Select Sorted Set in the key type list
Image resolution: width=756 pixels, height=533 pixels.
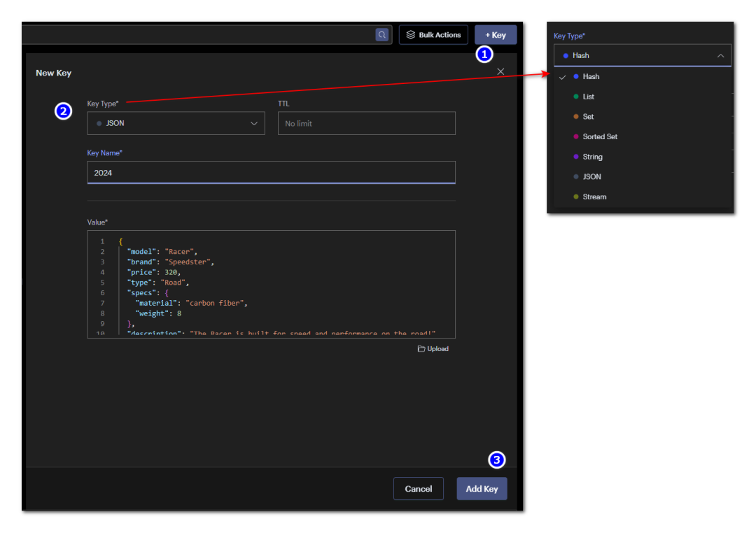tap(642, 137)
